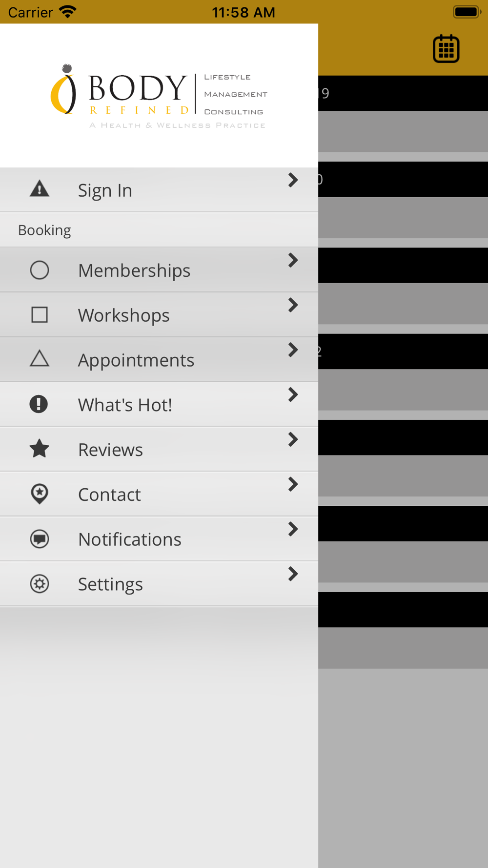The height and width of the screenshot is (868, 488).
Task: Tap the Reviews star icon
Action: pyautogui.click(x=40, y=449)
